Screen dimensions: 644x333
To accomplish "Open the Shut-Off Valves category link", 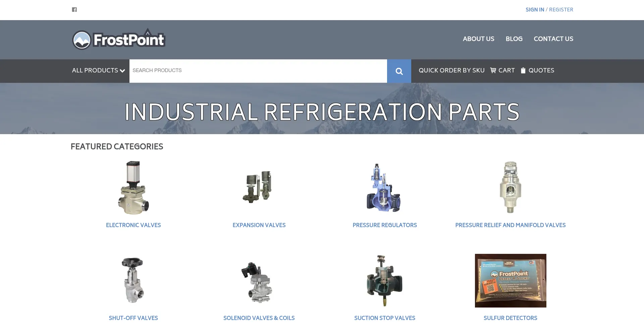I will coord(133,318).
